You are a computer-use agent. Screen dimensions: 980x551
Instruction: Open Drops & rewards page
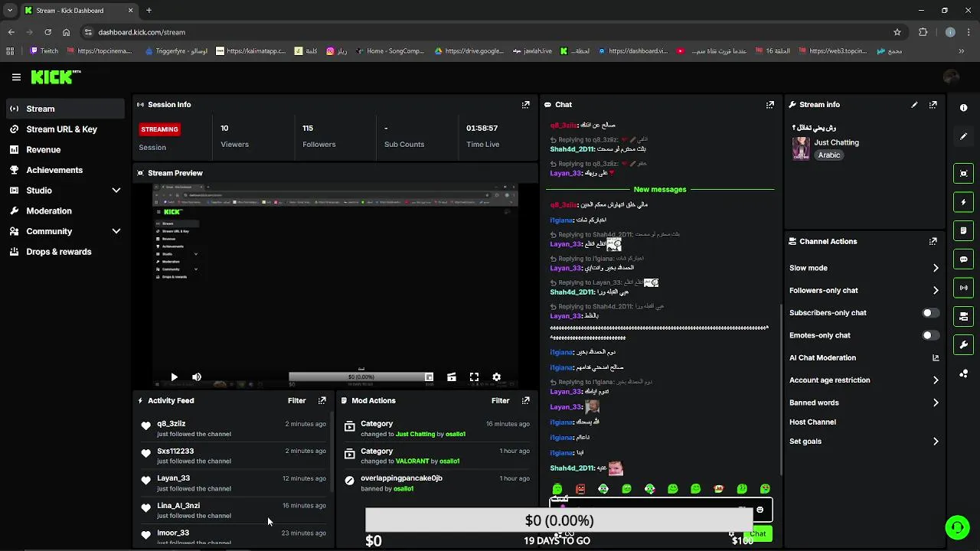(x=65, y=252)
